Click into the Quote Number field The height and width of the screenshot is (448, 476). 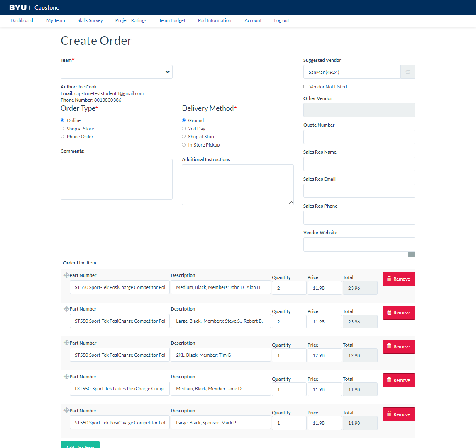[x=359, y=137]
